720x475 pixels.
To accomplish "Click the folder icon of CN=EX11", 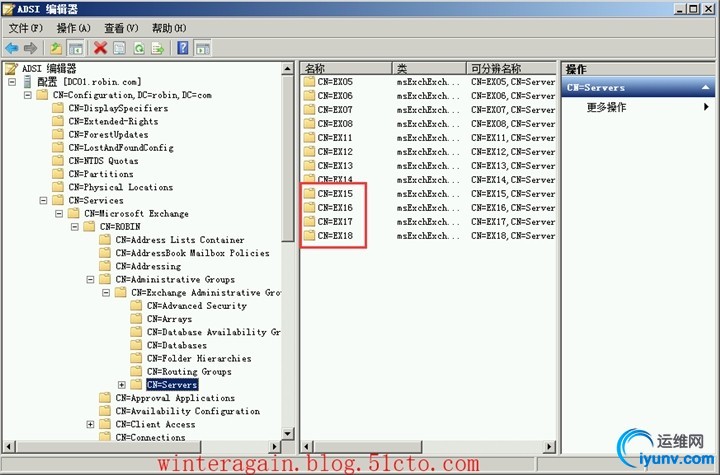I will pos(309,138).
